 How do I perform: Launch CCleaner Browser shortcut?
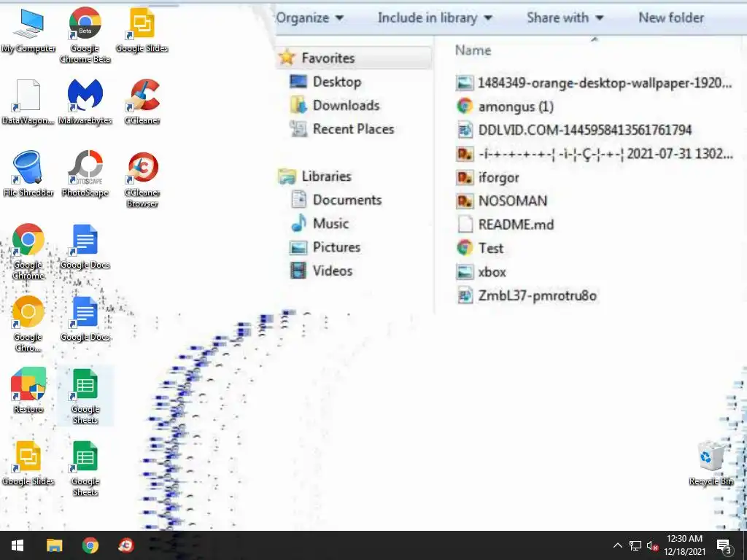click(142, 179)
